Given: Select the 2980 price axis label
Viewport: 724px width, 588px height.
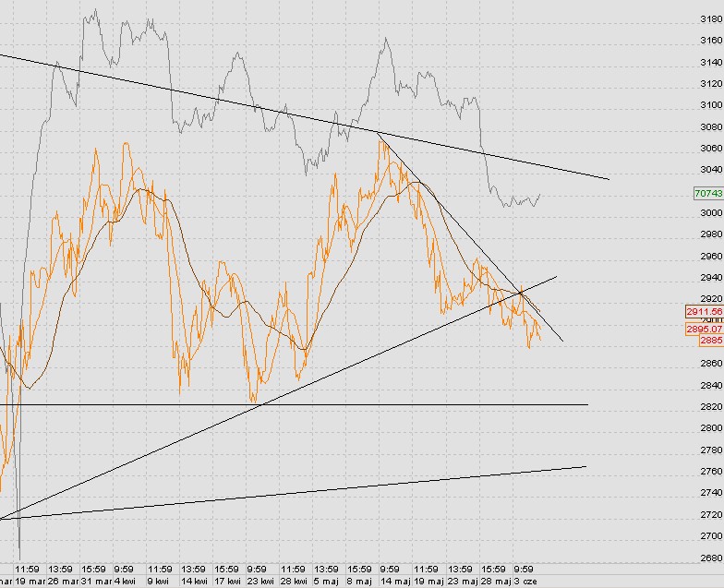Looking at the screenshot, I should pyautogui.click(x=711, y=234).
